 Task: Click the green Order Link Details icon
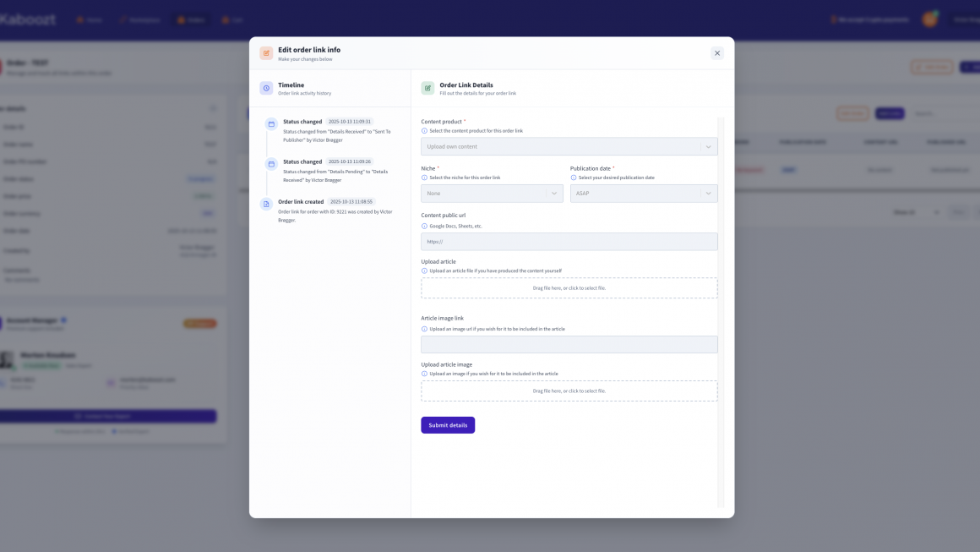(x=427, y=88)
